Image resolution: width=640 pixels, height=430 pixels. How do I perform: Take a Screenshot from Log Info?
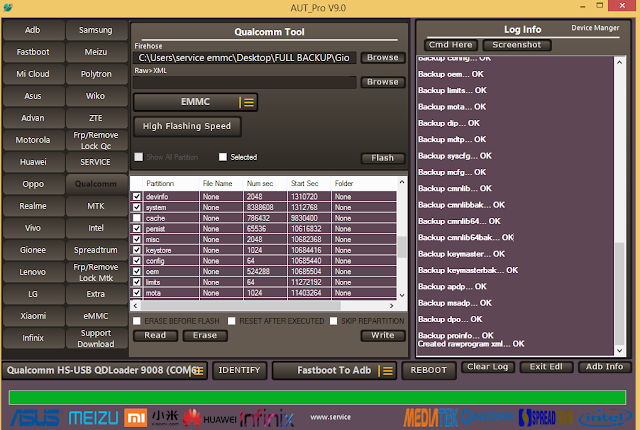(x=517, y=45)
